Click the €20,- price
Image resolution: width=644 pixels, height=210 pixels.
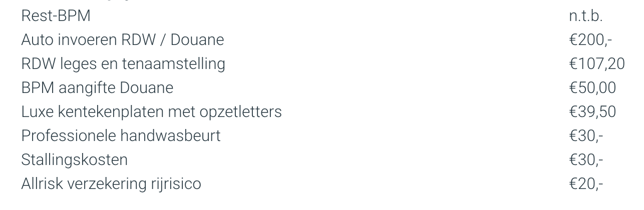tap(586, 183)
